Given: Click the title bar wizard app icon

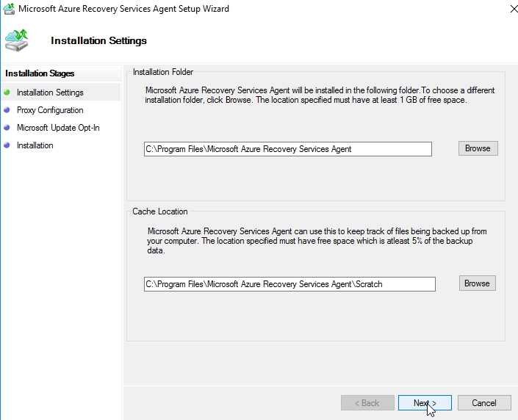Looking at the screenshot, I should pos(9,9).
